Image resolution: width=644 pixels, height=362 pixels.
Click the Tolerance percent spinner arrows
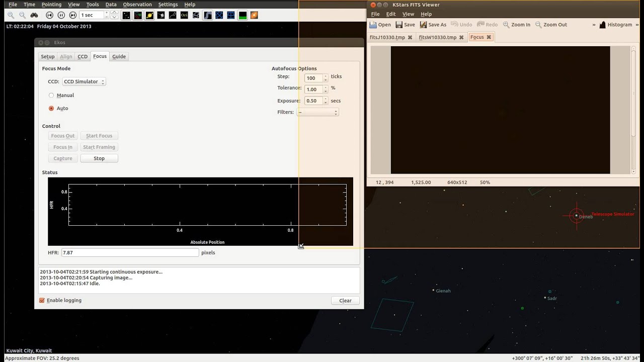coord(326,89)
